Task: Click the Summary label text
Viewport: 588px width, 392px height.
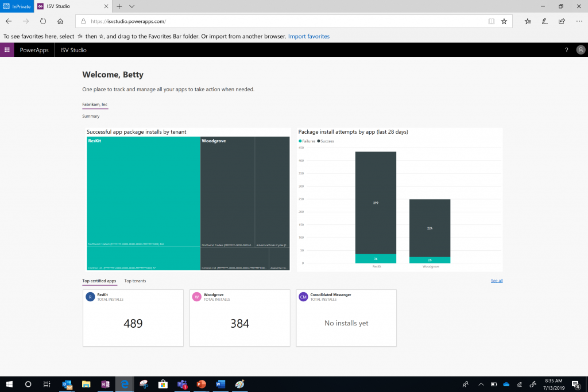Action: pos(91,116)
